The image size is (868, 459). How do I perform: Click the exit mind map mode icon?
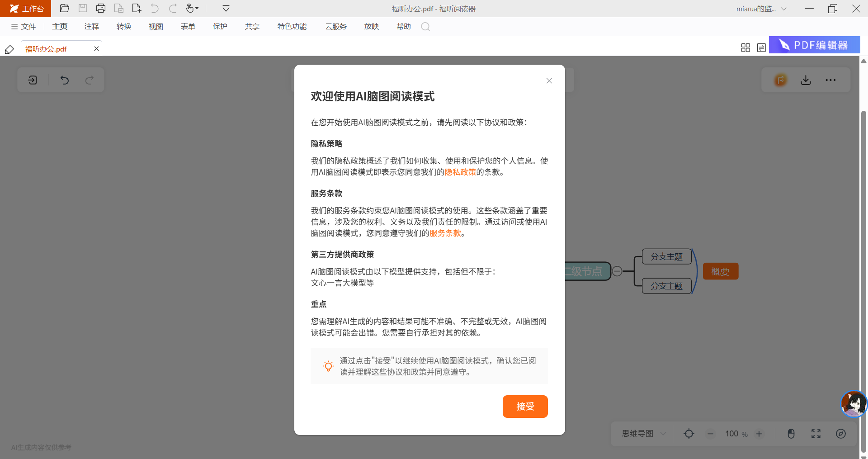coord(33,80)
